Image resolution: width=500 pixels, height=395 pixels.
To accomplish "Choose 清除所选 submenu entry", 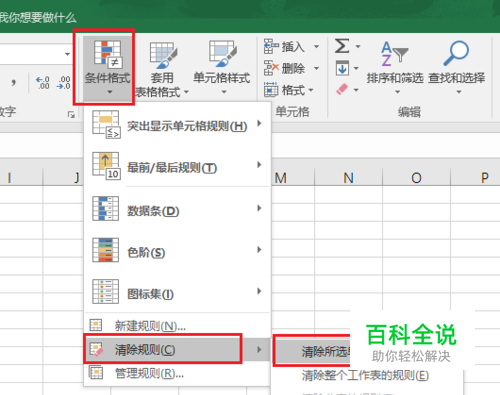I will coord(312,351).
